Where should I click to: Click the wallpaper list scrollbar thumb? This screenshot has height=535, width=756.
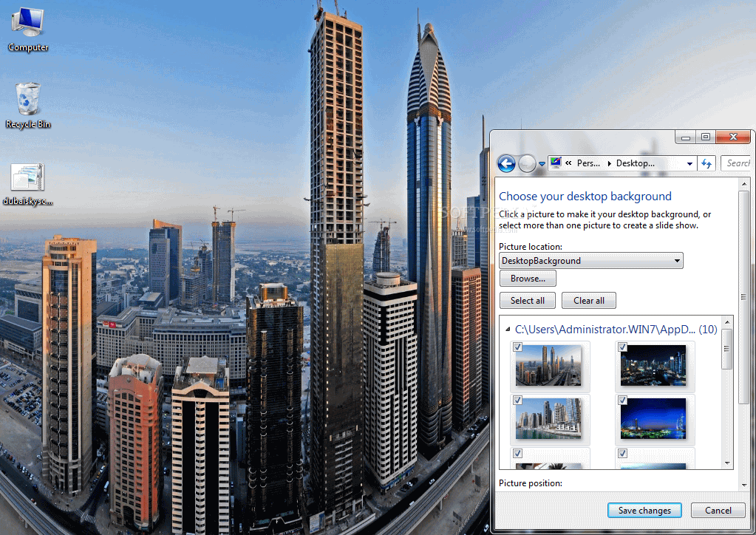728,349
